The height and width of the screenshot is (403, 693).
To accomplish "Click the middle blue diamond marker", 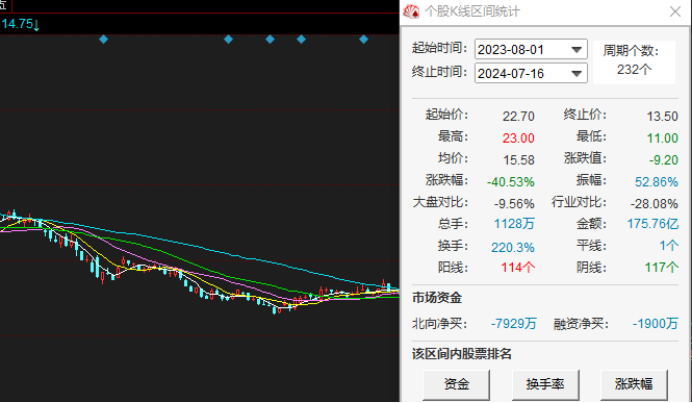I will click(x=269, y=39).
